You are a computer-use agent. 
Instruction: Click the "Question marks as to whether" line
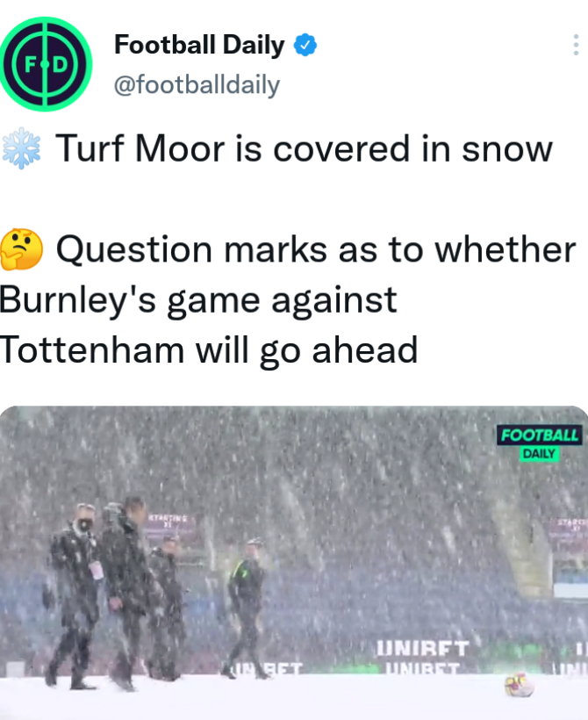pyautogui.click(x=316, y=249)
